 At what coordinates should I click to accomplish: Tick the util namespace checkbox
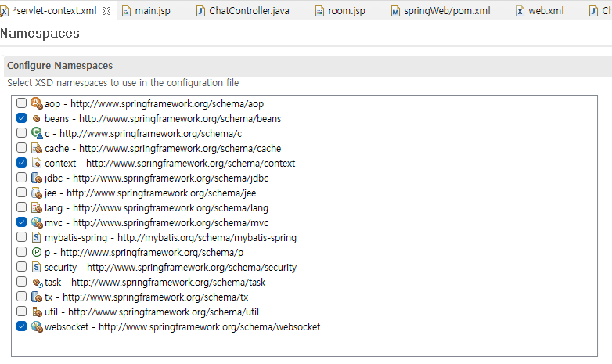point(21,312)
